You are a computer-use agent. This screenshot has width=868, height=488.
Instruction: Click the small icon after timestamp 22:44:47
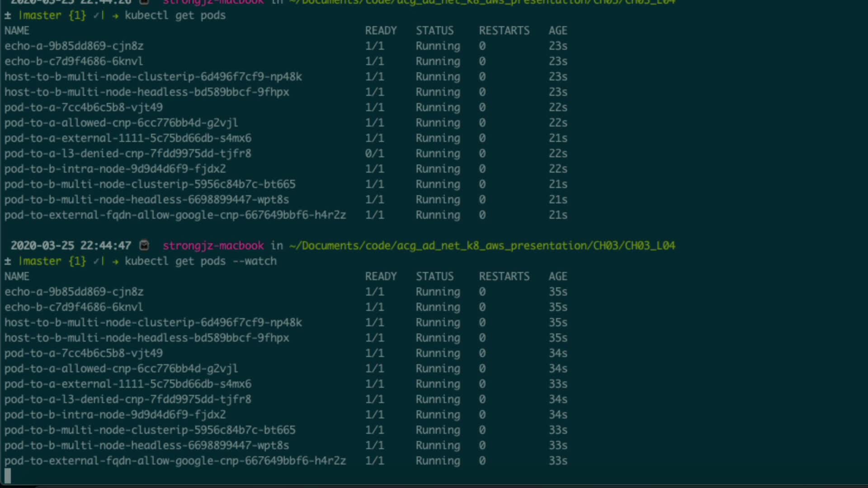pos(144,245)
